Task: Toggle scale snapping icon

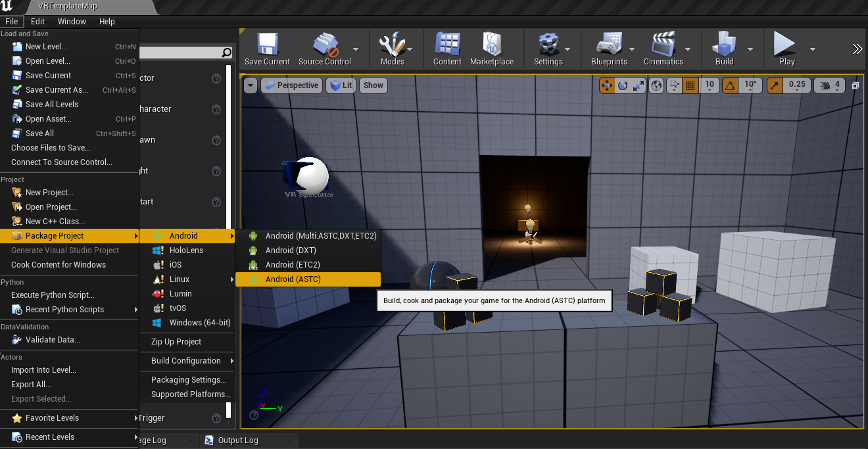Action: pos(774,85)
